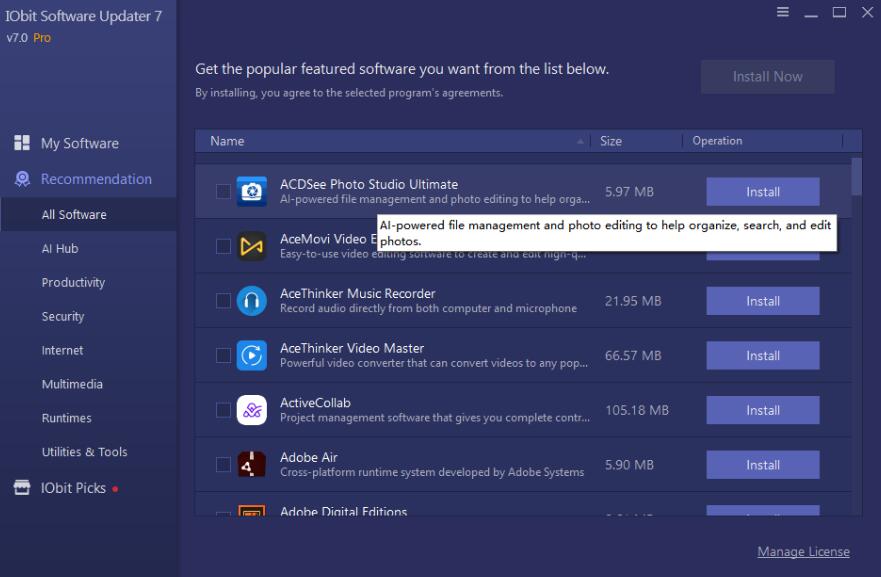The image size is (881, 577).
Task: Sort list by Size column header
Action: pyautogui.click(x=636, y=141)
